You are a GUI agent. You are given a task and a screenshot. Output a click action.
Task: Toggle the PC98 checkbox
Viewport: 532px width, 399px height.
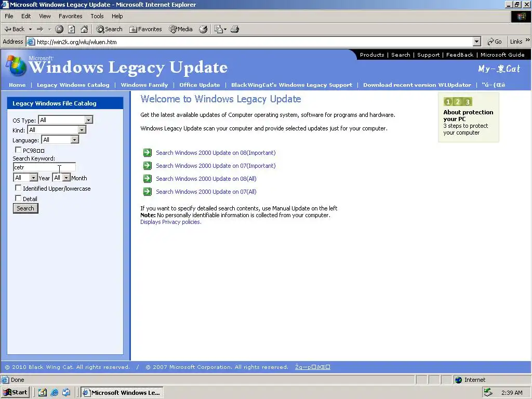pyautogui.click(x=18, y=150)
